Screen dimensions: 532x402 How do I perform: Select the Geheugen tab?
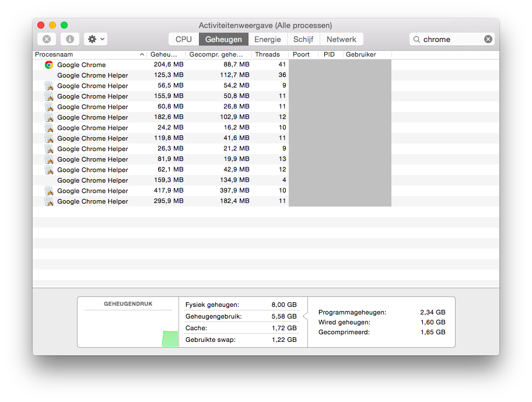coord(223,39)
